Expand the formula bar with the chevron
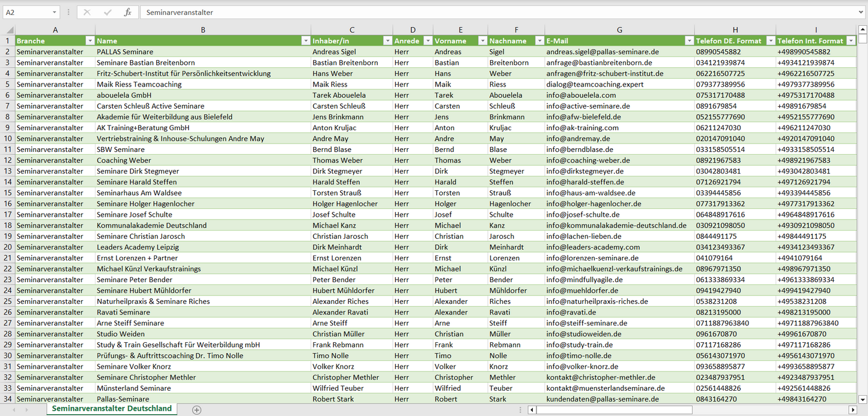This screenshot has height=416, width=868. (861, 12)
